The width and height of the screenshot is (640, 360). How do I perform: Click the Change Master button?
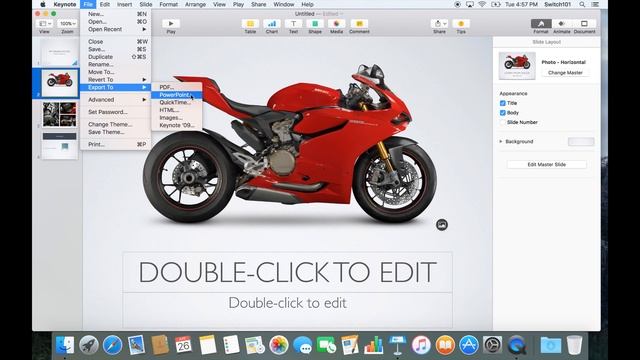(x=565, y=73)
